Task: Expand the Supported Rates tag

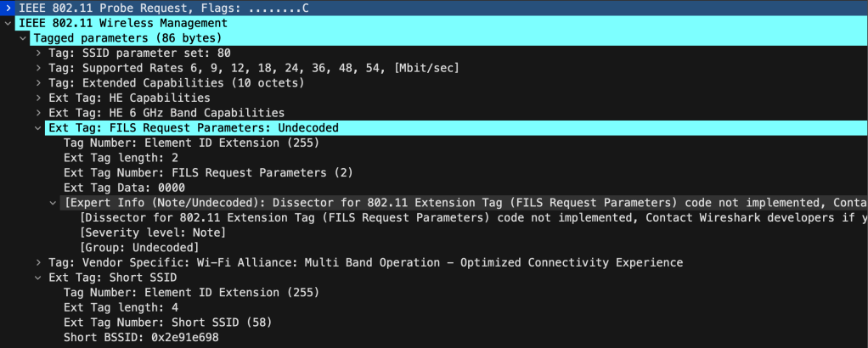Action: [38, 68]
